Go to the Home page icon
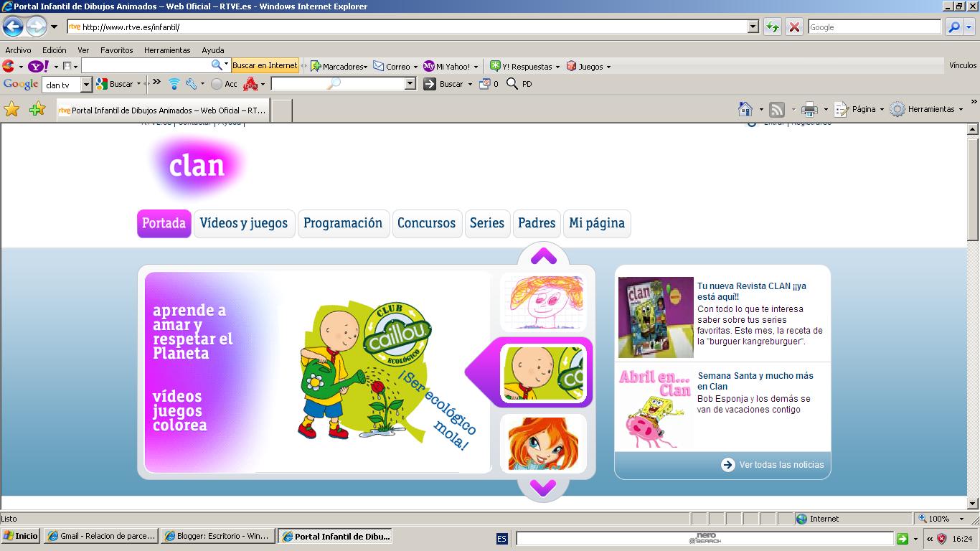This screenshot has height=551, width=980. (745, 109)
